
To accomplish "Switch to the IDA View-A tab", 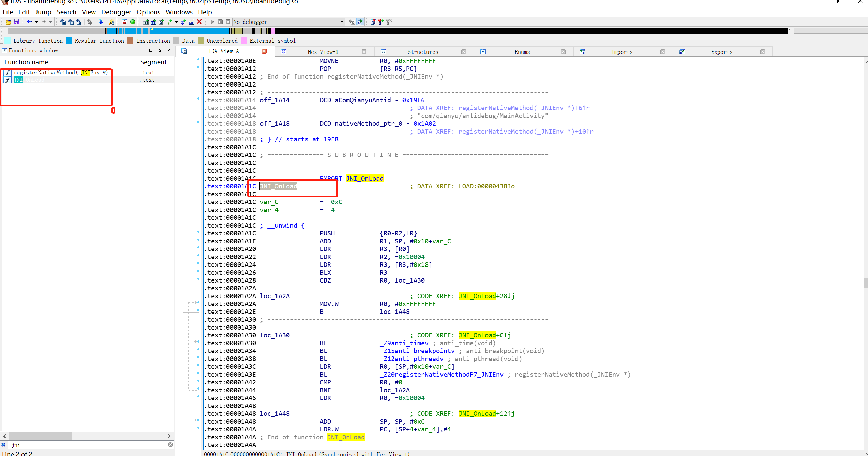I will click(x=224, y=51).
